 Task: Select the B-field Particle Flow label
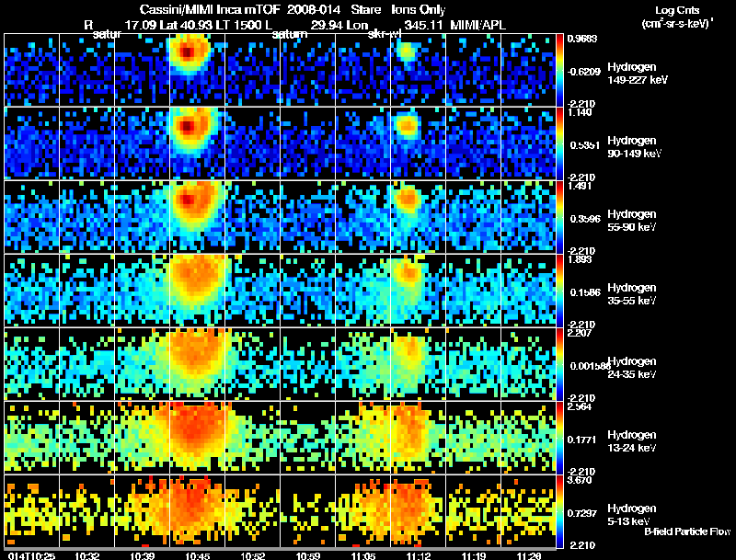pos(687,531)
